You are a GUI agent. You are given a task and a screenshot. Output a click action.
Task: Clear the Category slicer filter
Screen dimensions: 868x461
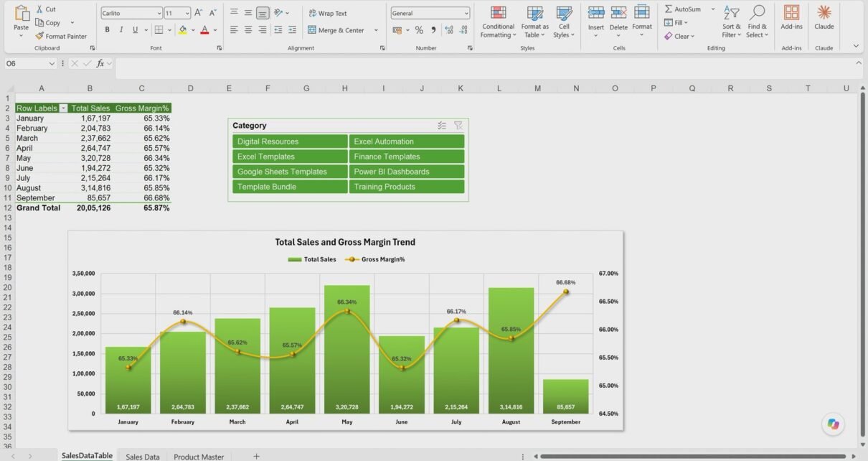(458, 126)
